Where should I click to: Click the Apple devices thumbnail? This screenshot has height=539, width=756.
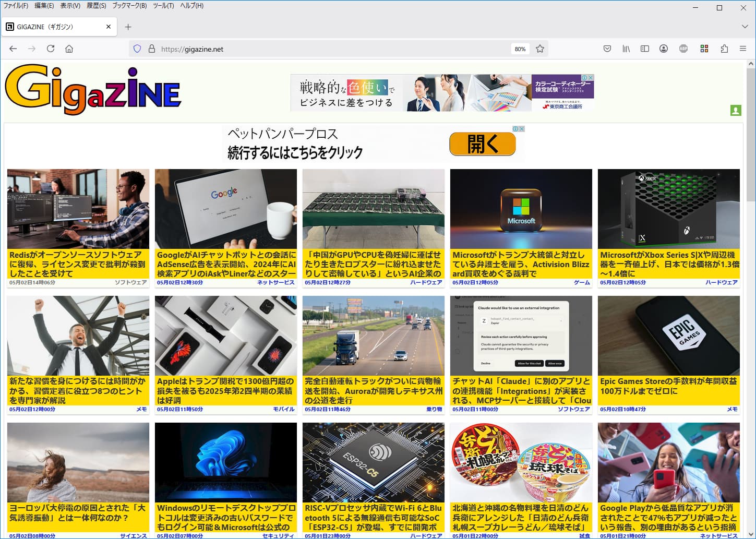[226, 336]
